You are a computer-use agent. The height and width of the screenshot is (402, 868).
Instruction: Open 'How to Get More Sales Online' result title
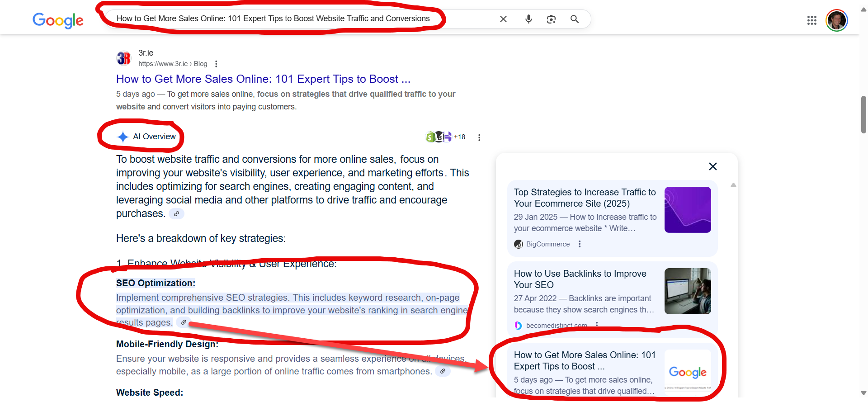tap(263, 79)
